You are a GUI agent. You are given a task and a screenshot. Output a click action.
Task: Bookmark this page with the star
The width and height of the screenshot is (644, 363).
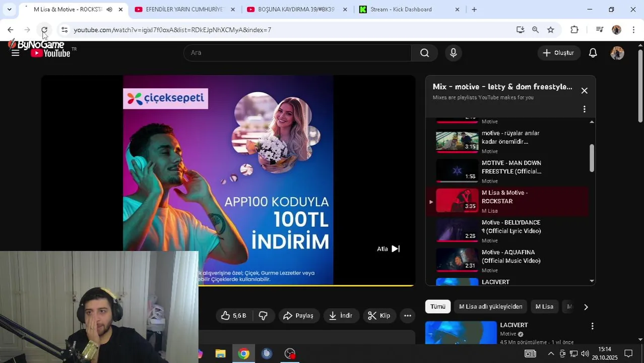point(551,30)
